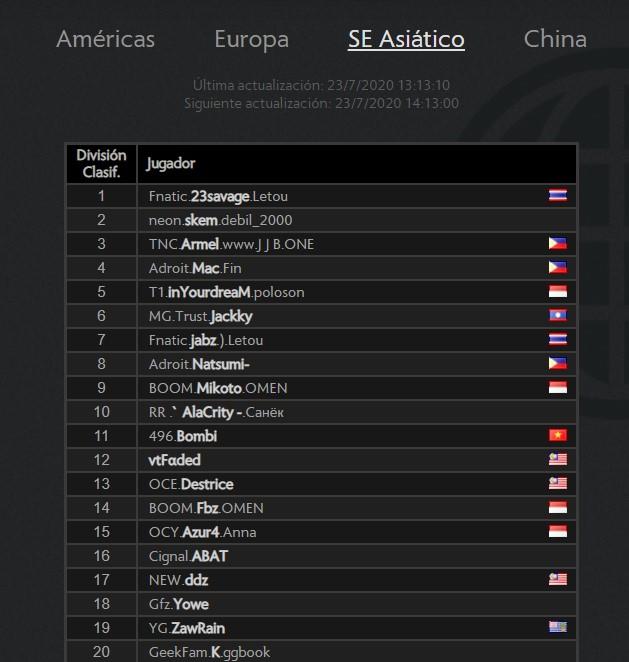
Task: Select the SE Asiático tab
Action: click(406, 39)
